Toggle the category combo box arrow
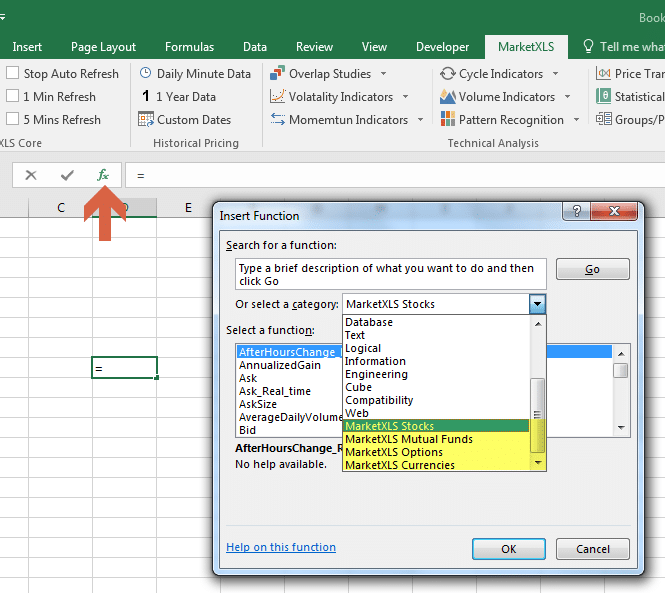Viewport: 665px width, 593px height. (537, 304)
